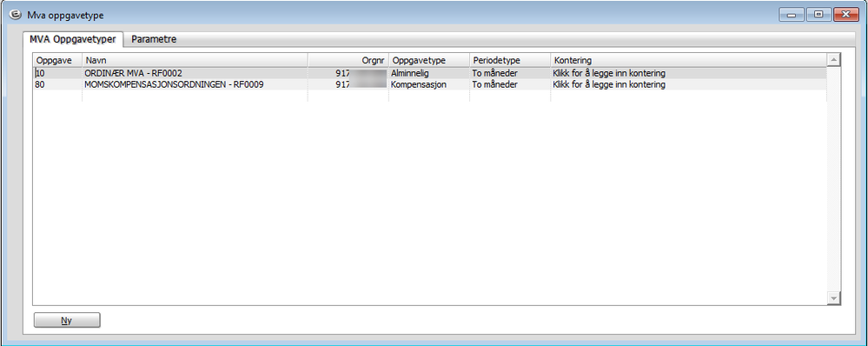Close the Mva oppgavetype window
The height and width of the screenshot is (346, 868).
coord(845,15)
